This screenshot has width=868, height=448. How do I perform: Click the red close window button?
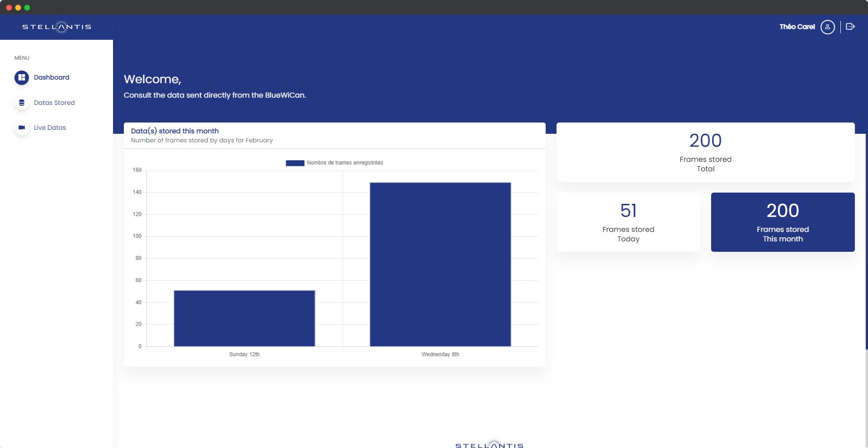[x=9, y=8]
